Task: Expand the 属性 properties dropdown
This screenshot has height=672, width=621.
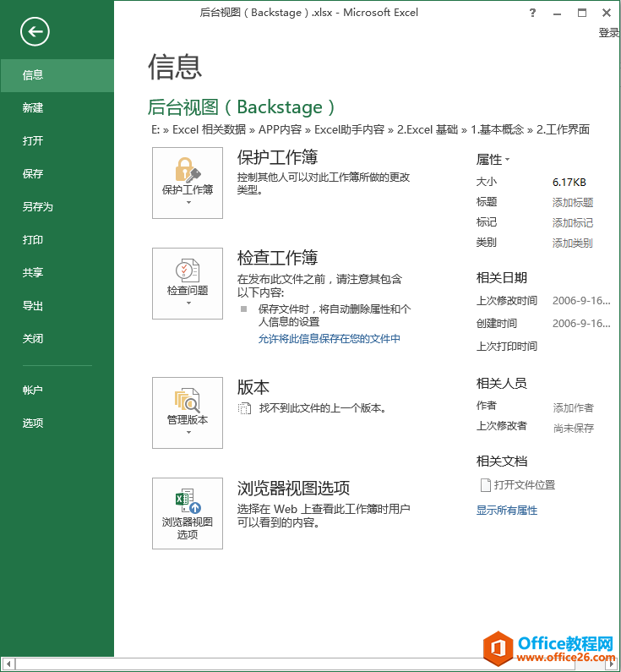Action: click(493, 159)
